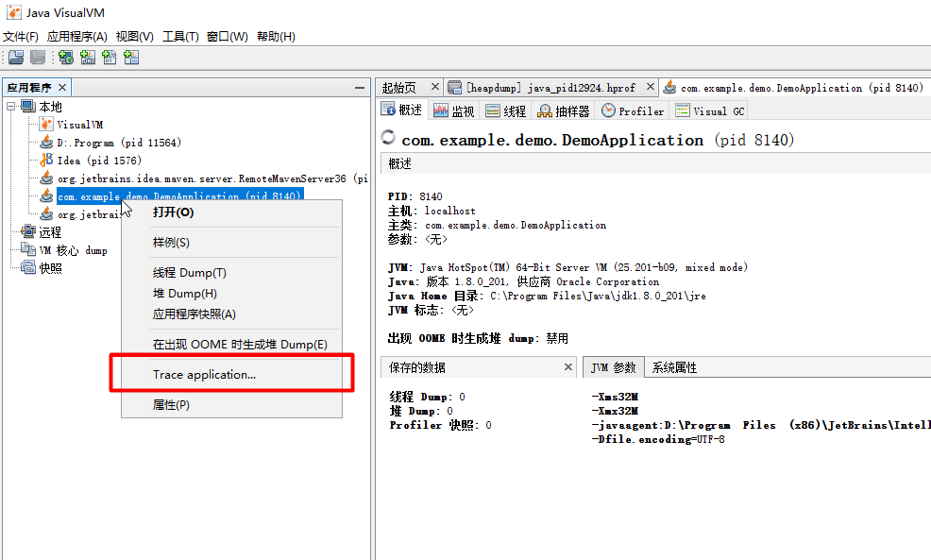Click the Load snapshot toolbar icon
The height and width of the screenshot is (560, 931).
coord(16,57)
